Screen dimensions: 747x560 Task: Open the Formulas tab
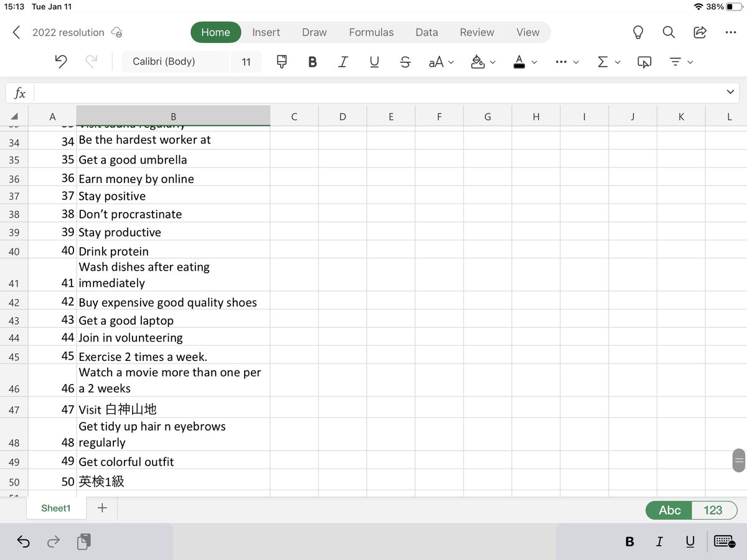(x=371, y=32)
